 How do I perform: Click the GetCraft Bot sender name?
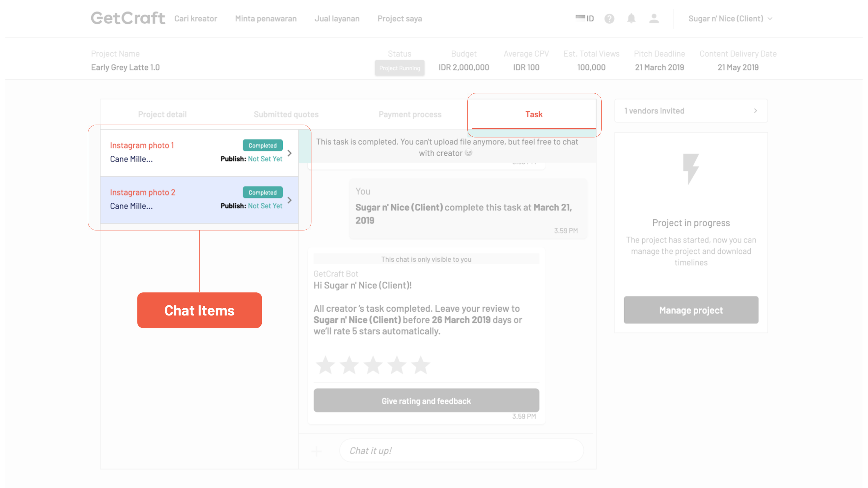coord(336,274)
